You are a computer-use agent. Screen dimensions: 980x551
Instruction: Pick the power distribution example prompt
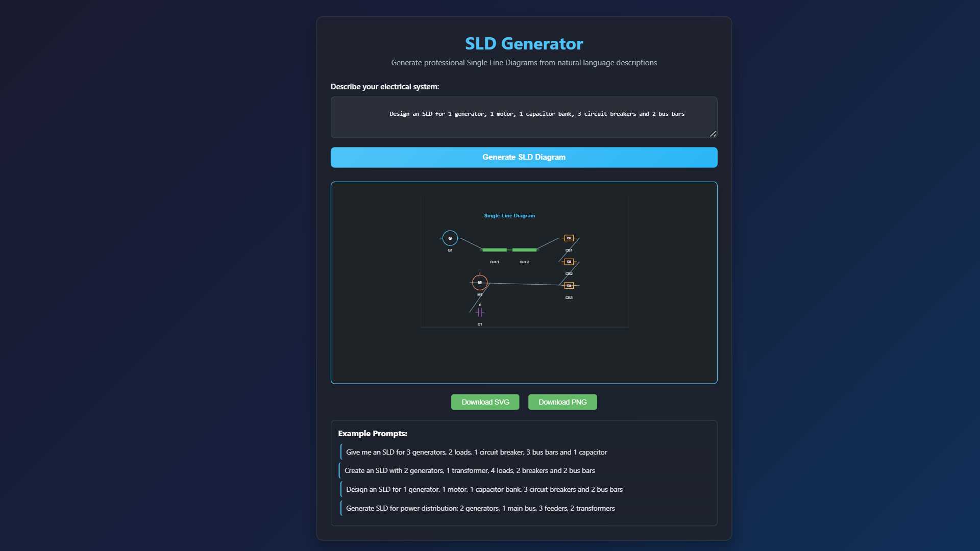480,508
